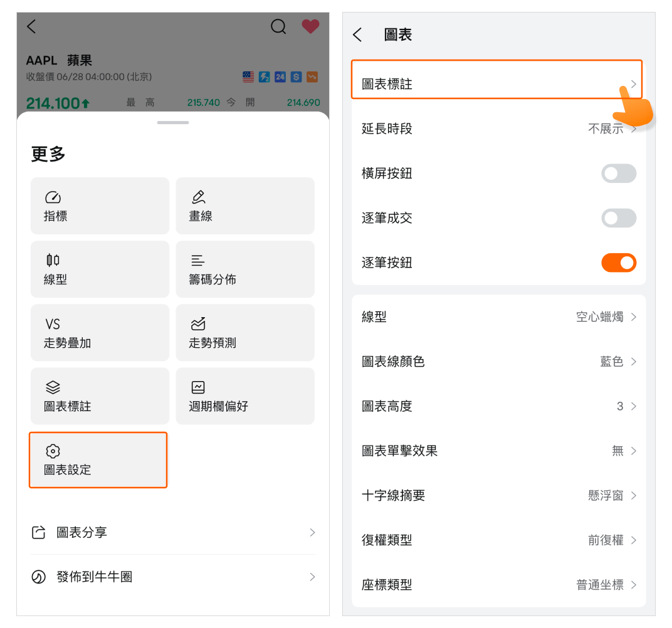Expand 線型 空心蠟燭 option
This screenshot has height=628, width=672.
pyautogui.click(x=498, y=317)
